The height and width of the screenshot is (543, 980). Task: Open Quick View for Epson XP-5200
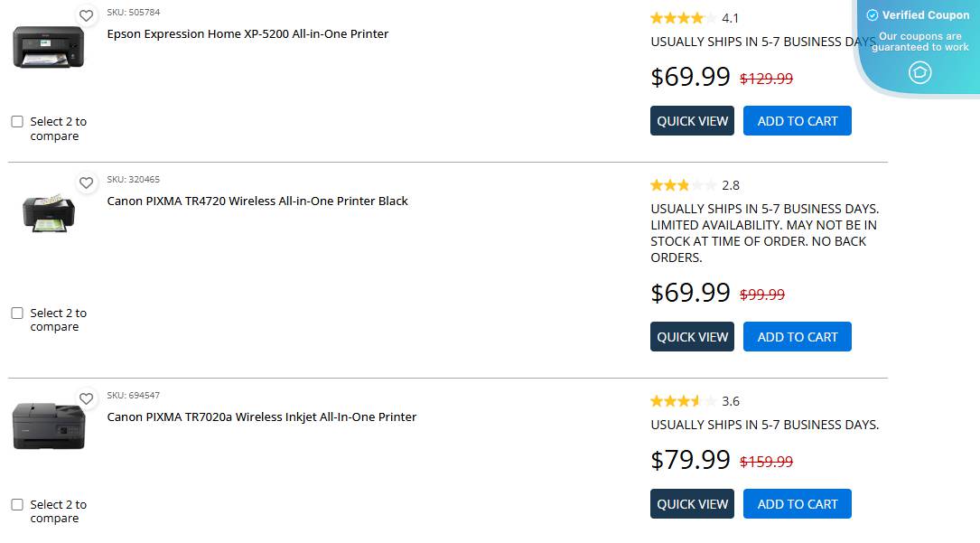pyautogui.click(x=692, y=120)
